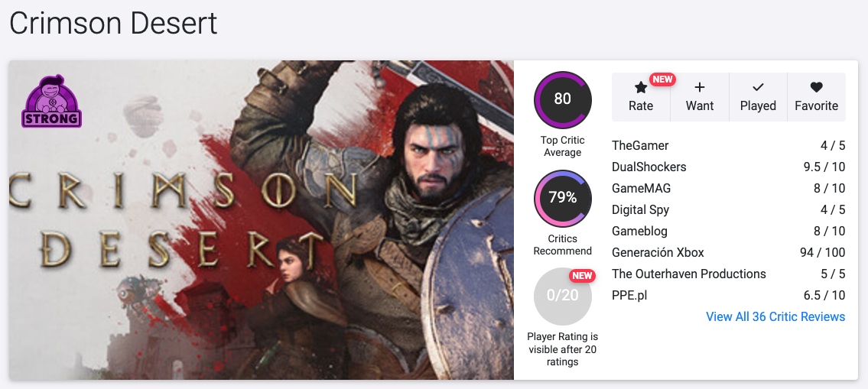Click the star Rate icon

coord(641,88)
